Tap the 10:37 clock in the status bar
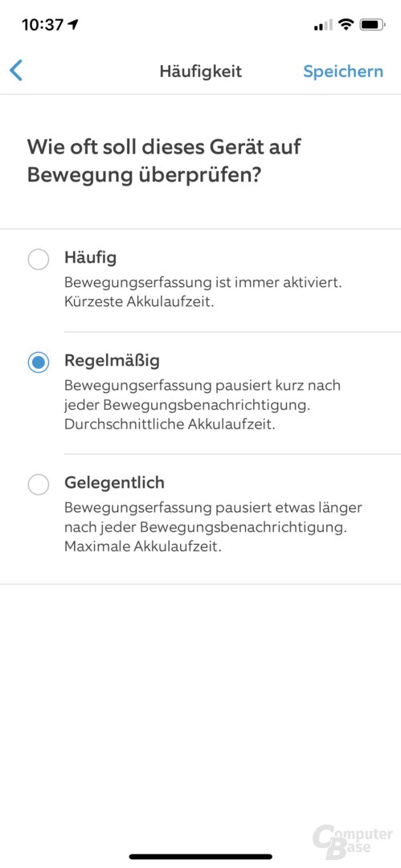 (43, 24)
